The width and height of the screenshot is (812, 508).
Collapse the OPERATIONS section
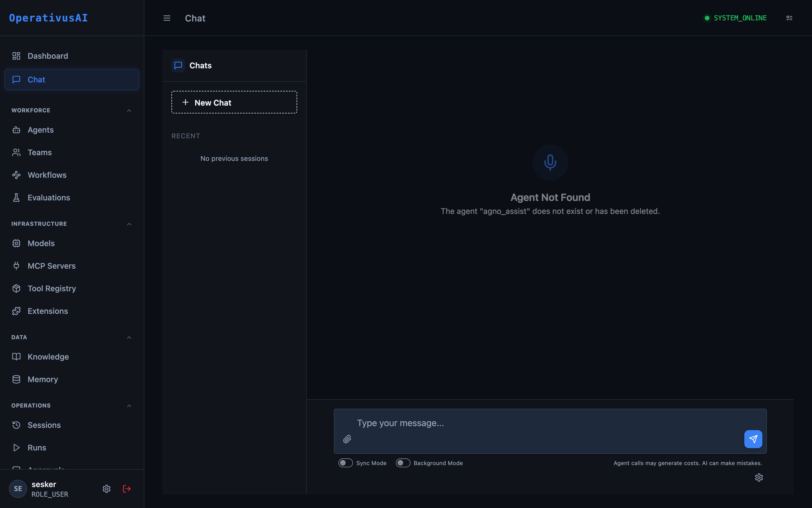pos(129,406)
